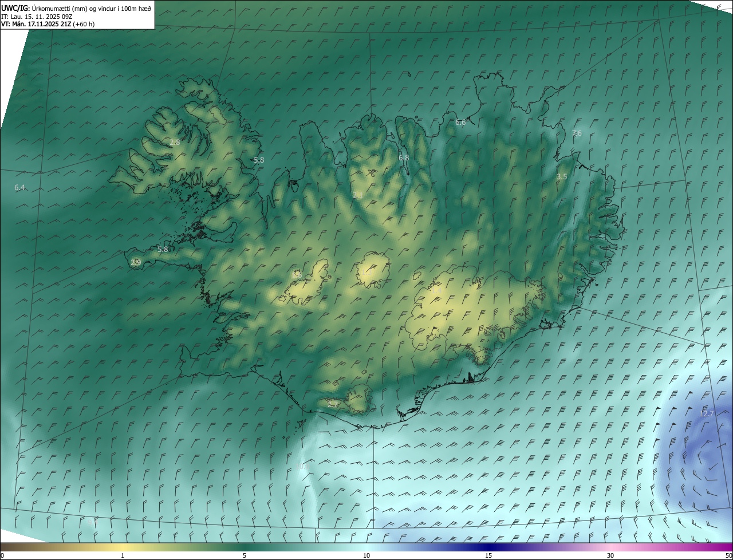Click the 3.5 value label in east Iceland
733x560 pixels.
pos(562,177)
